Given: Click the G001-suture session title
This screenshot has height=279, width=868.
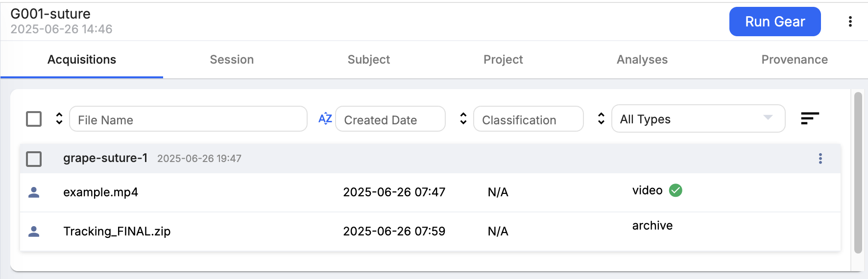Looking at the screenshot, I should click(x=50, y=14).
